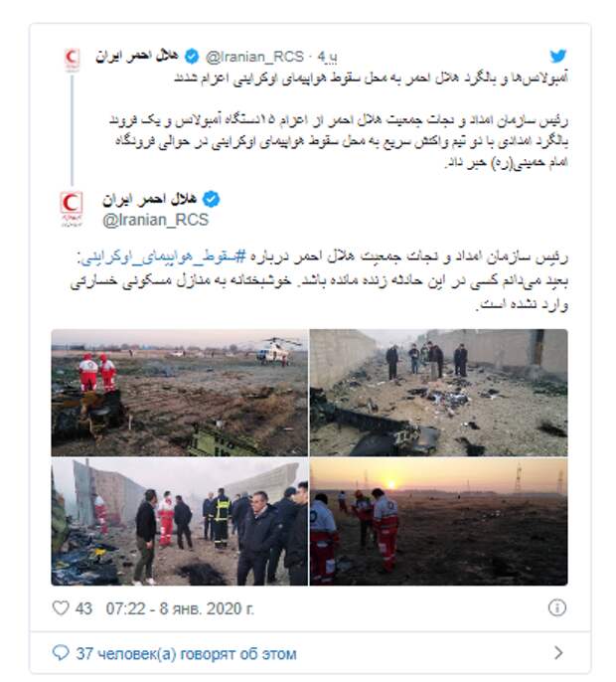Open the @Iranian_RCS handle under main author
The width and height of the screenshot is (616, 682).
pyautogui.click(x=156, y=220)
